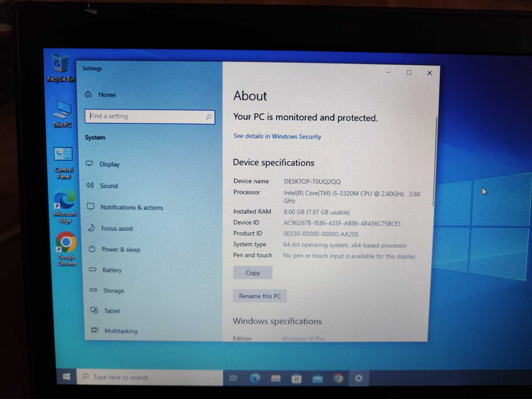This screenshot has width=532, height=399.
Task: Click the Copy device specifications button
Action: pyautogui.click(x=253, y=273)
